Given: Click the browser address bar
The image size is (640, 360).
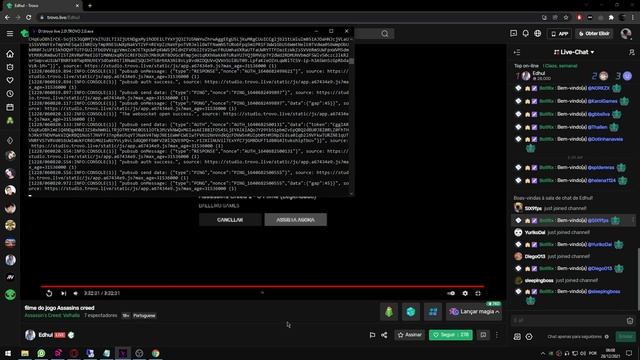Looking at the screenshot, I should [x=286, y=18].
